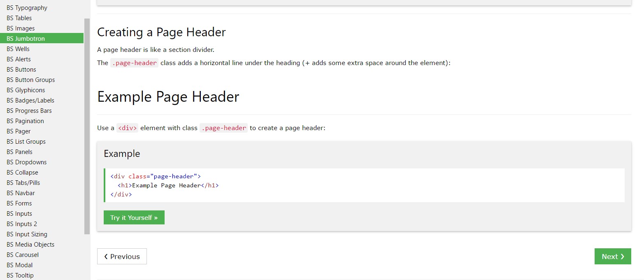Image resolution: width=644 pixels, height=280 pixels.
Task: Click the .page-header code in the first paragraph
Action: tap(134, 63)
